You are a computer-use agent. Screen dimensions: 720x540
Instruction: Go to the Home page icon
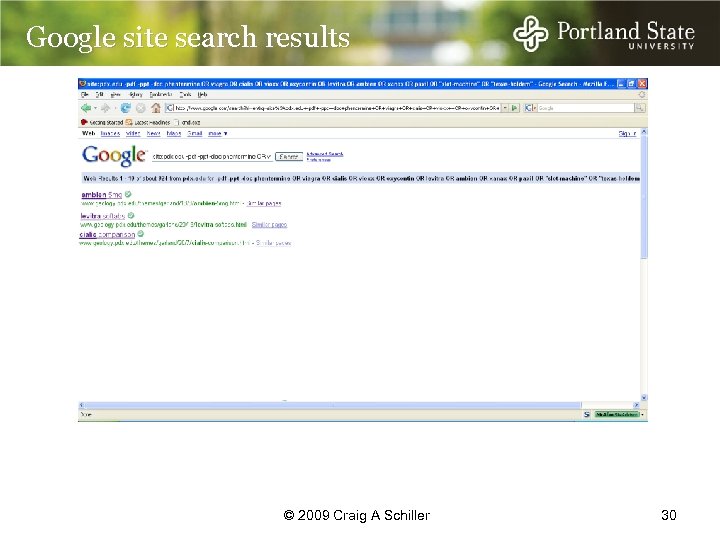156,108
